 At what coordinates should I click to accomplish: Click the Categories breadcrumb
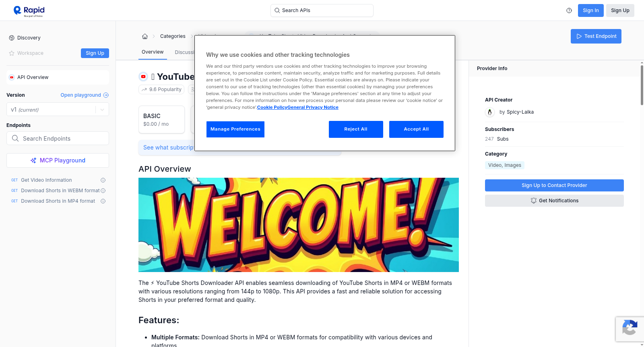point(173,36)
